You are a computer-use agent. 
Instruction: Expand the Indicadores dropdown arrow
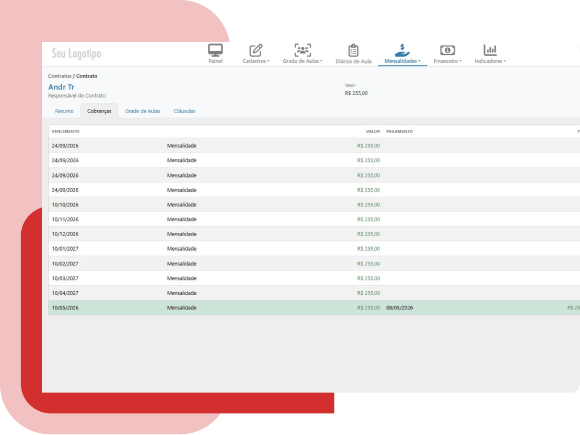pyautogui.click(x=505, y=61)
